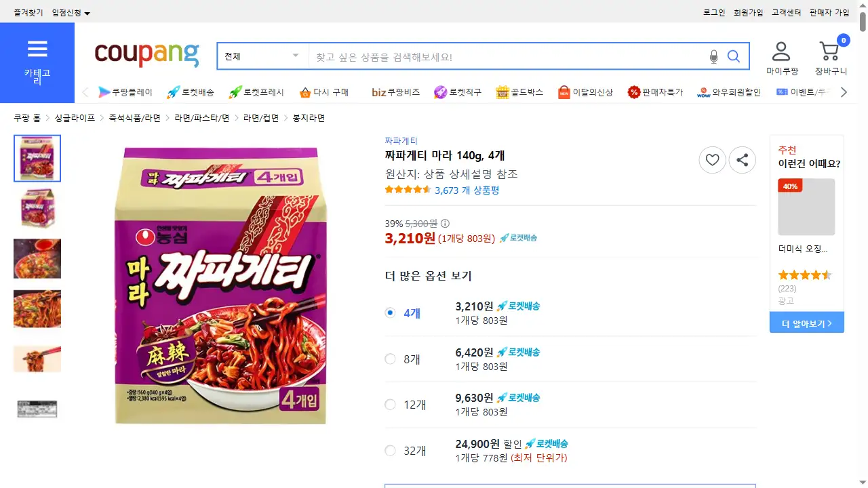Open 이달의신상 shortcut
868x488 pixels.
(585, 92)
